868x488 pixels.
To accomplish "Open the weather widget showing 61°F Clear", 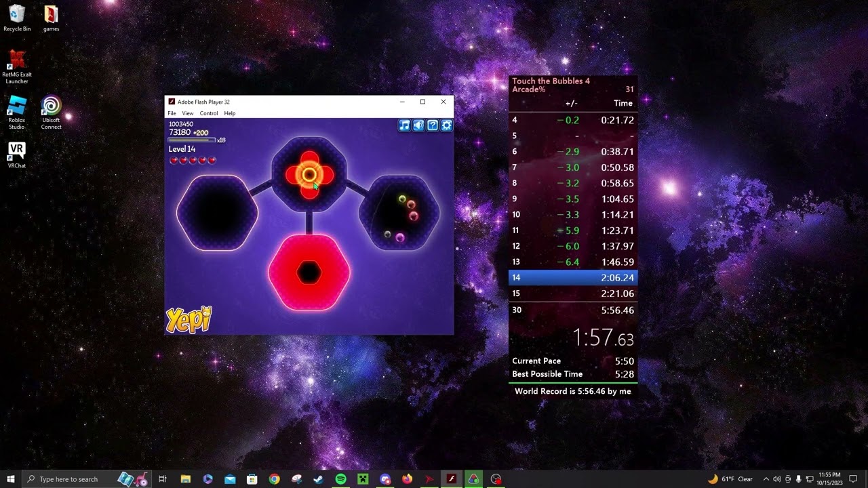I will click(730, 479).
